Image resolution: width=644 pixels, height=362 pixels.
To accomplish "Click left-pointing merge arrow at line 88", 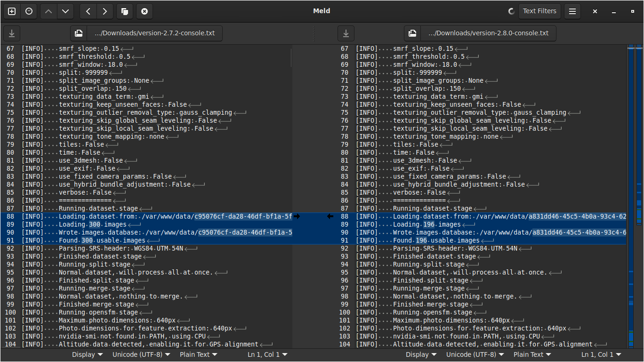I will 330,216.
